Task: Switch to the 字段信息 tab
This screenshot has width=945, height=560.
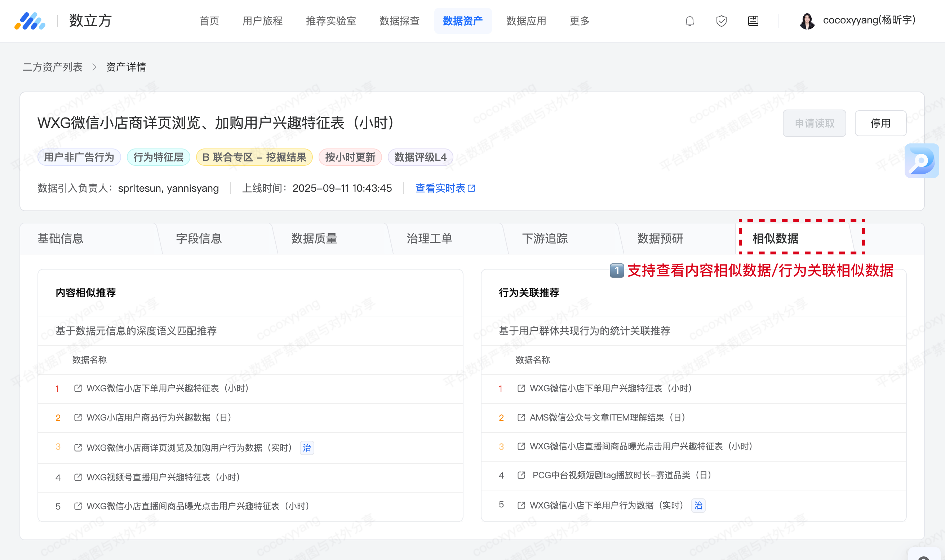Action: pos(199,239)
